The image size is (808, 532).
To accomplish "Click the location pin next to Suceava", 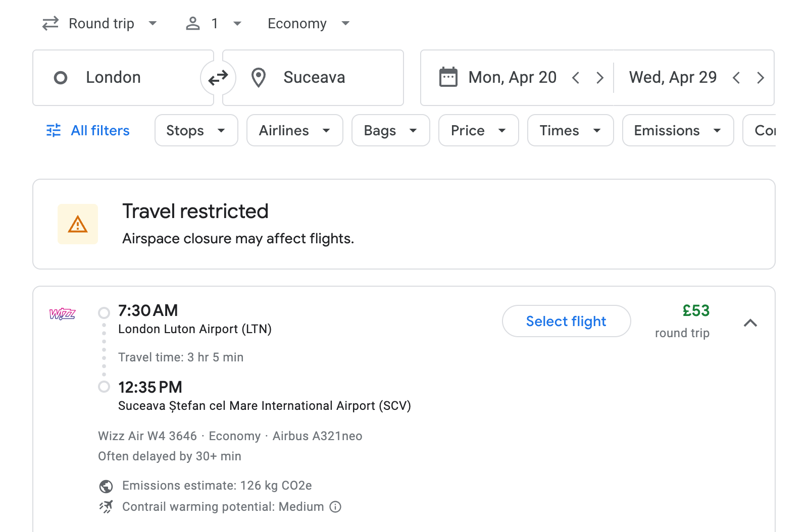I will coord(259,77).
